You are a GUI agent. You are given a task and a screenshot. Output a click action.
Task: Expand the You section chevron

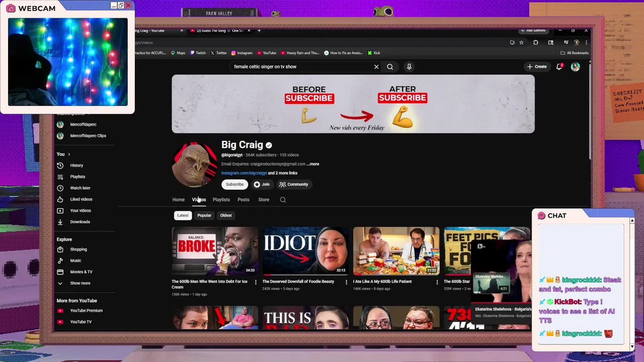click(x=69, y=154)
